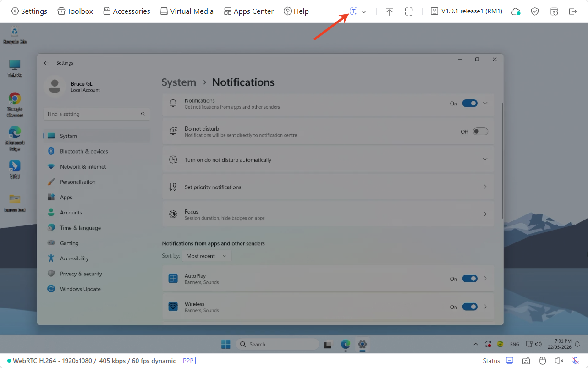Image resolution: width=588 pixels, height=368 pixels.
Task: Expand the Notifications row chevron
Action: (x=485, y=103)
